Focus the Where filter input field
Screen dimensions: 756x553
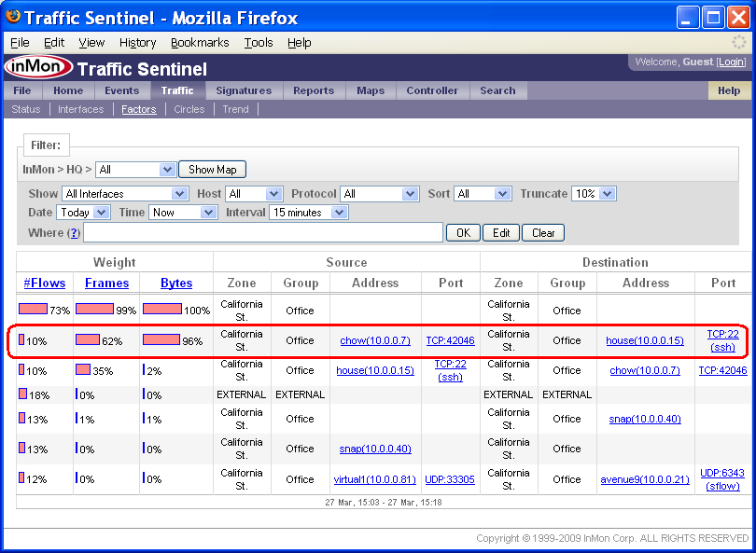(x=263, y=232)
